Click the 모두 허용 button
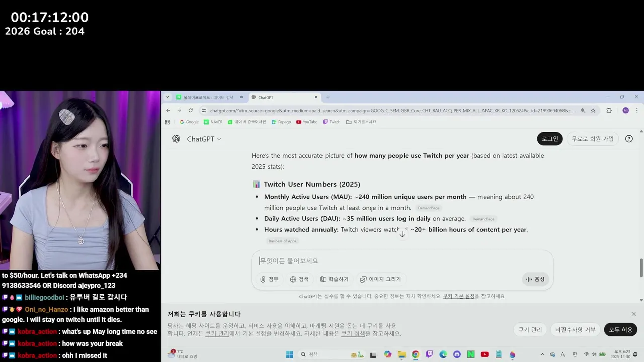644x362 pixels. (621, 330)
